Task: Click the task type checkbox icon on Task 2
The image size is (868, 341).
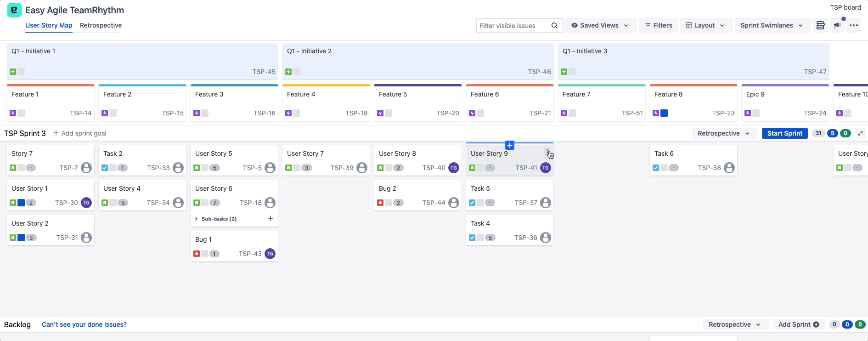Action: coord(105,168)
